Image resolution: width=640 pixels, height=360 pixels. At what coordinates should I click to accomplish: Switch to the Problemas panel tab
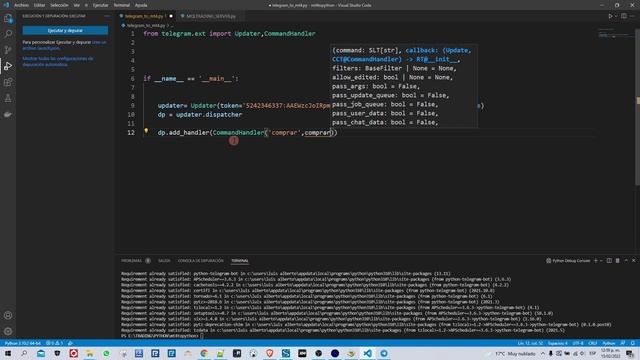131,260
